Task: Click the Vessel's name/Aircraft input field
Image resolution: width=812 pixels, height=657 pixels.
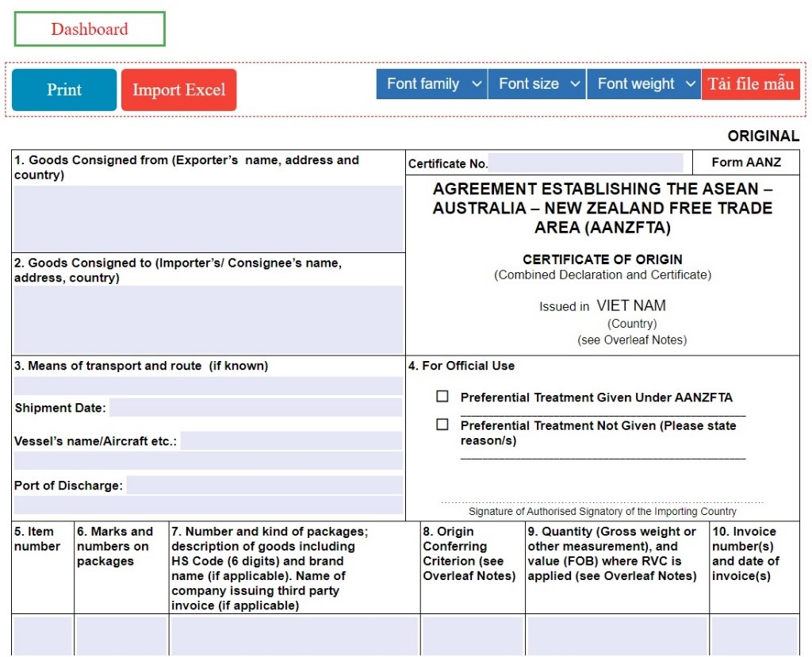Action: [291, 441]
